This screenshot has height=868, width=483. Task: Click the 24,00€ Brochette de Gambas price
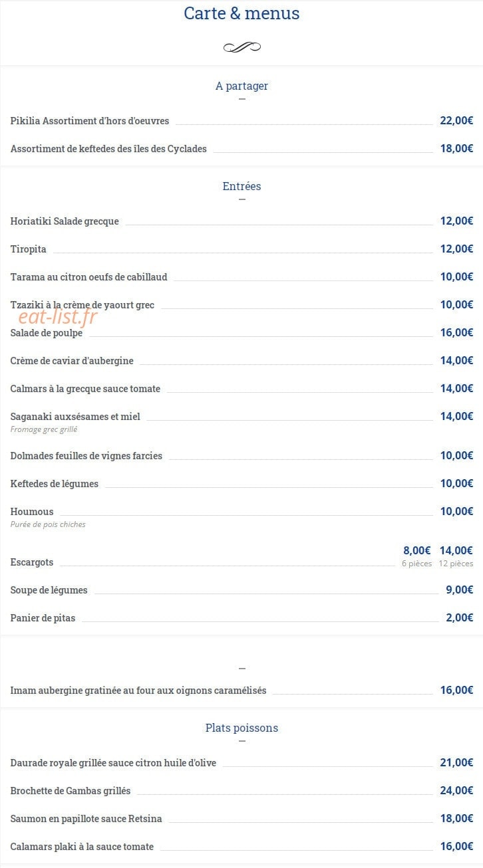(456, 790)
